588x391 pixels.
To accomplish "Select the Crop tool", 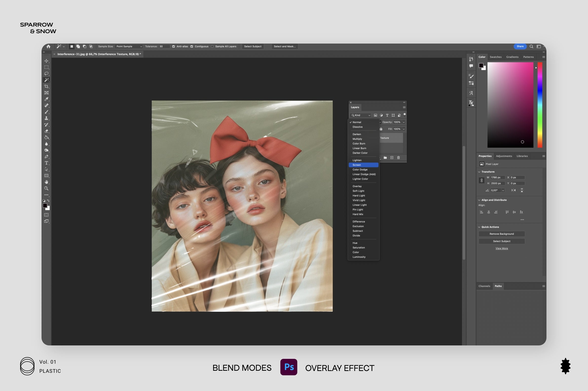I will (x=46, y=86).
